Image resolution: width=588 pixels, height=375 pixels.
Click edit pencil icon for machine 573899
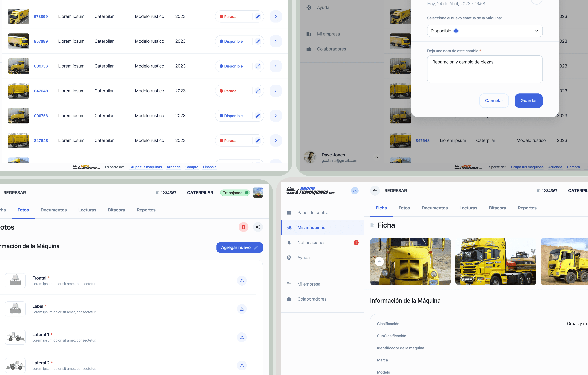coord(258,16)
